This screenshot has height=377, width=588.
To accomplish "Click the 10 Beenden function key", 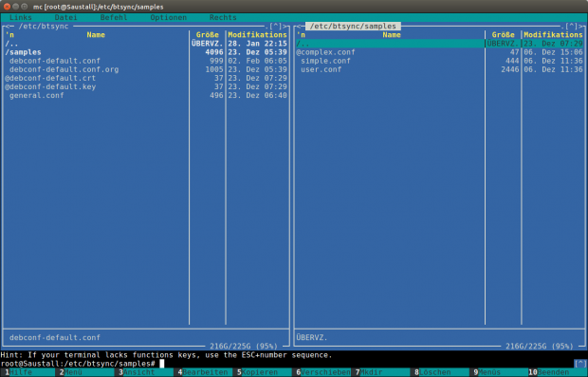I will coord(558,372).
